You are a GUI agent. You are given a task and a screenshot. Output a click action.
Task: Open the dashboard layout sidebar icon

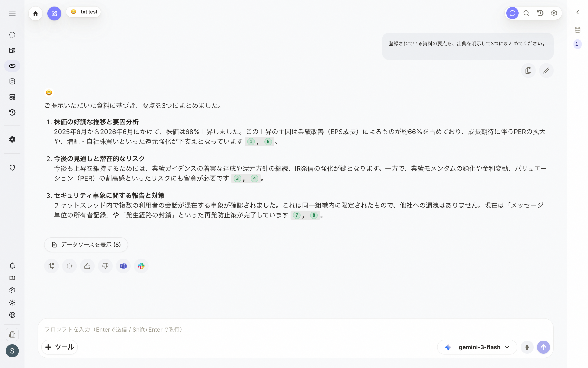[12, 97]
